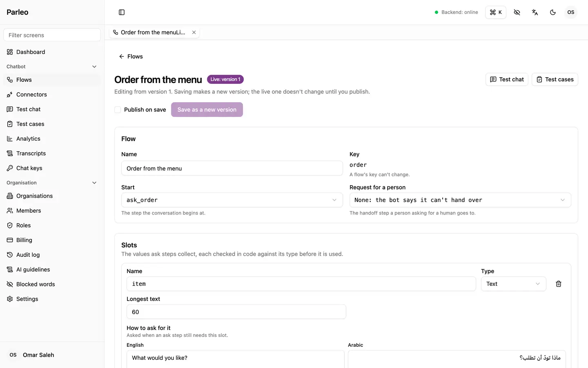
Task: Click the Filter screens search box
Action: pos(52,35)
